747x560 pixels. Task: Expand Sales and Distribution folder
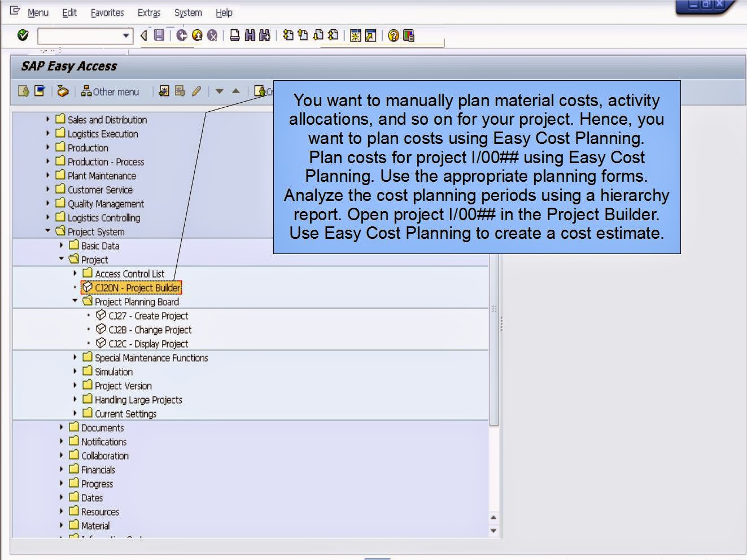[x=47, y=119]
